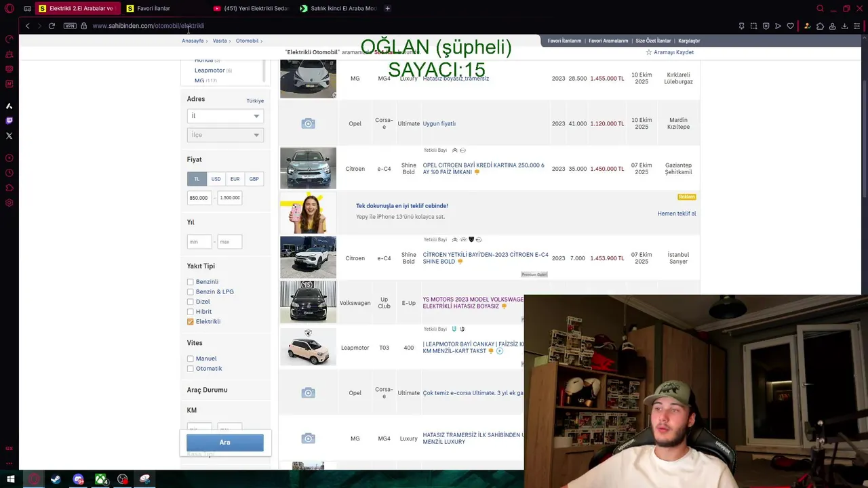Select GBP currency toggle
Image resolution: width=868 pixels, height=488 pixels.
click(x=254, y=179)
